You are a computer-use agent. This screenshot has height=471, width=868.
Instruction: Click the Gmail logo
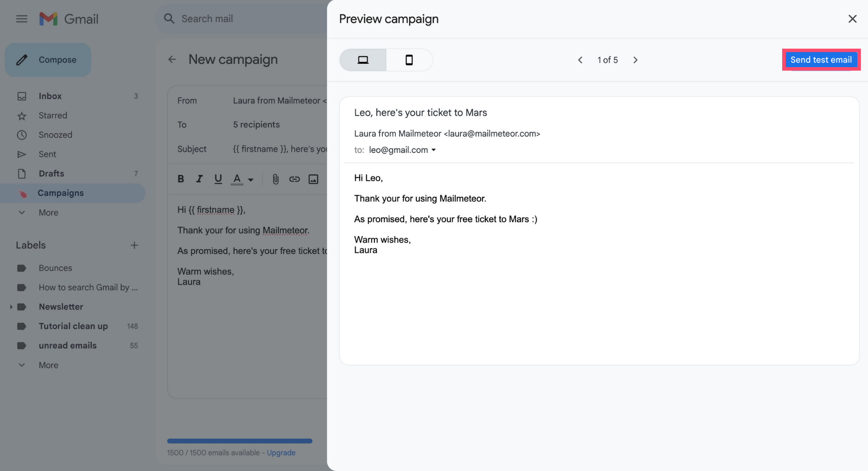pyautogui.click(x=68, y=19)
